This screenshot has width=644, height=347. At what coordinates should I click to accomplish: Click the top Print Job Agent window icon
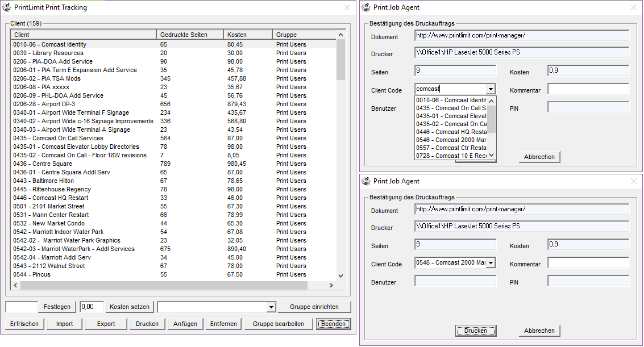pos(366,7)
